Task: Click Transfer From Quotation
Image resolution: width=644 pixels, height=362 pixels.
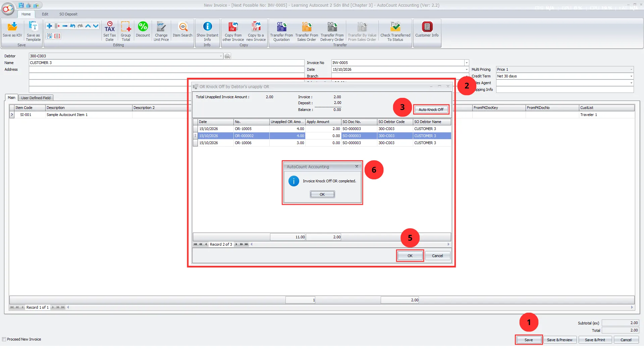Action: coord(281,31)
